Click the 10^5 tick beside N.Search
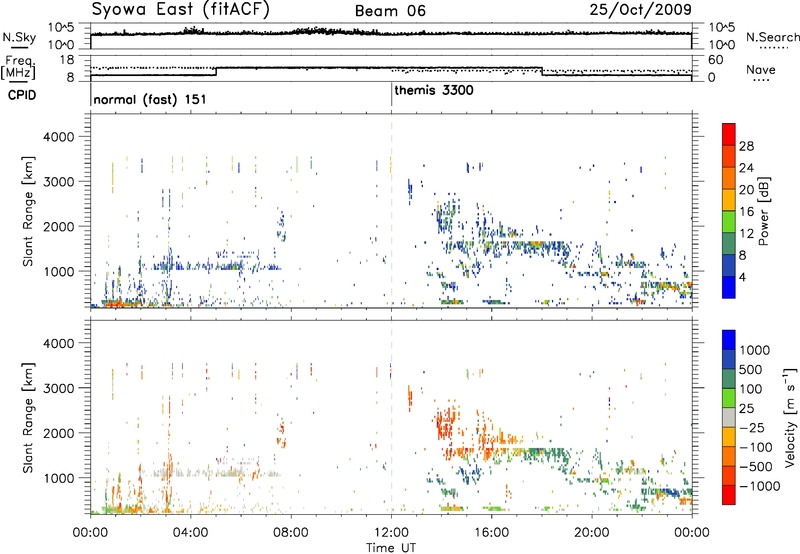Viewport: 800px width, 554px height. coord(722,28)
